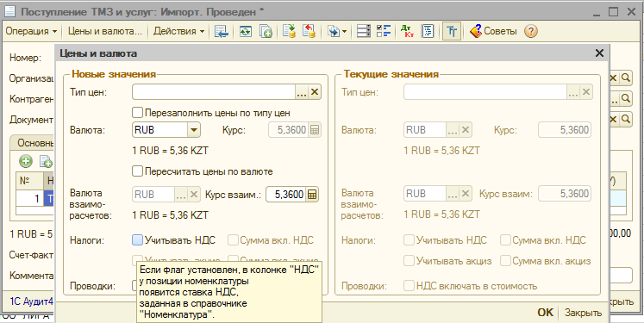The height and width of the screenshot is (323, 644).
Task: Open the go-to dropdown with blue arrow icon
Action: pos(337,31)
